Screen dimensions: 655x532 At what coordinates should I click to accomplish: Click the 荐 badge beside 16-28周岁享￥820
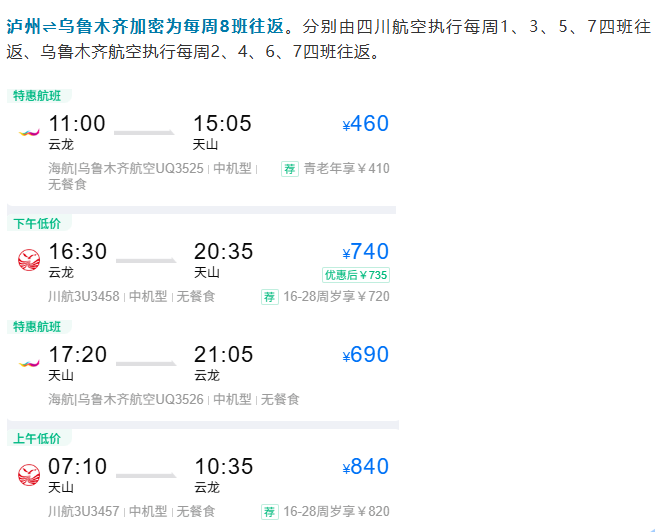pyautogui.click(x=270, y=511)
